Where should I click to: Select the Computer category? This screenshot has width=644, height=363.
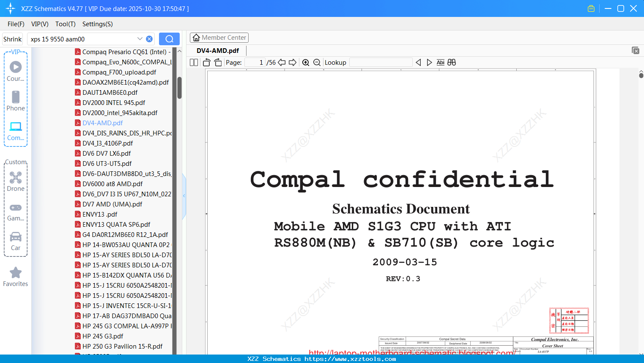point(16,131)
